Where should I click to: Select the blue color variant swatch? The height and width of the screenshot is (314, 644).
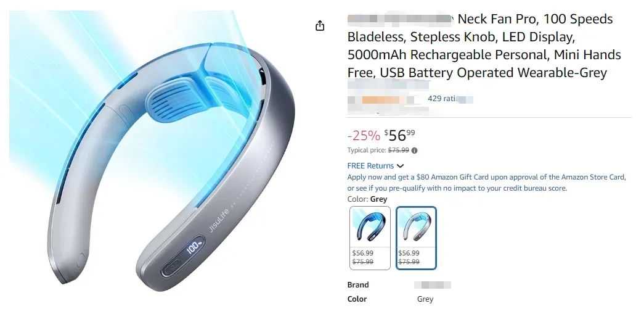pos(370,238)
